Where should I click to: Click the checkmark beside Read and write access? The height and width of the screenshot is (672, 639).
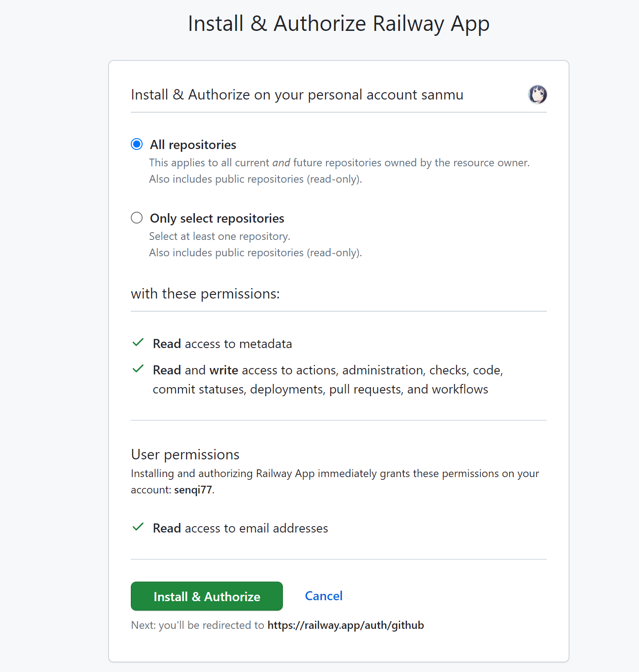coord(138,369)
